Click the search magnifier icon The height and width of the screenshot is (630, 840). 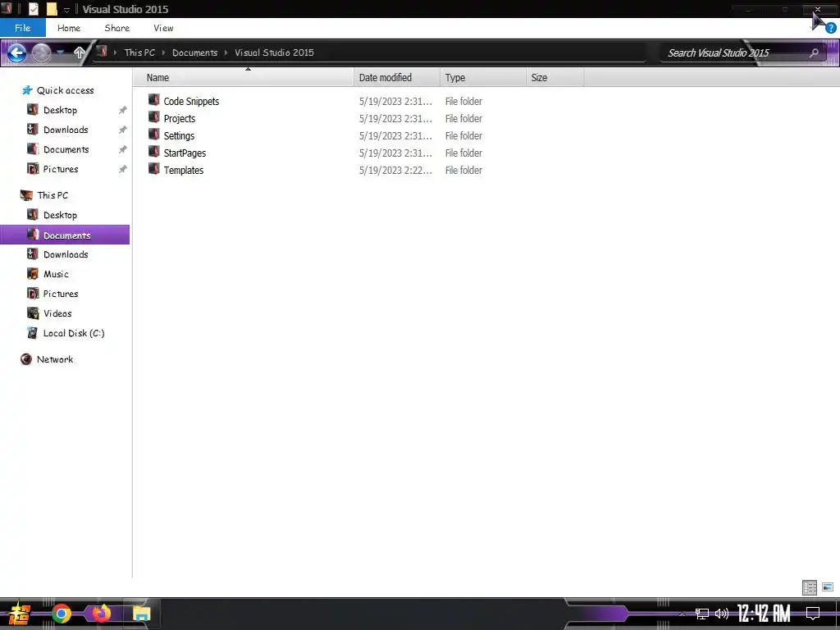pyautogui.click(x=815, y=52)
